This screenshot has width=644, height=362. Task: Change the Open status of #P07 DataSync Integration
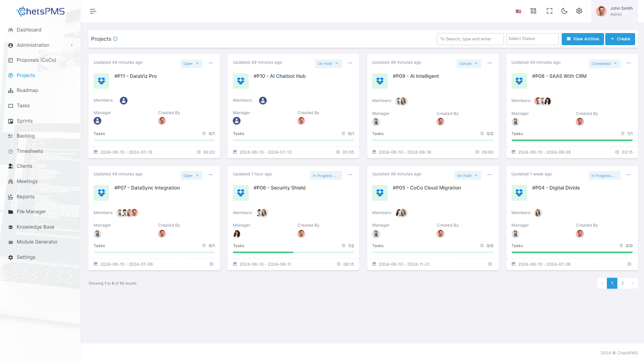191,175
